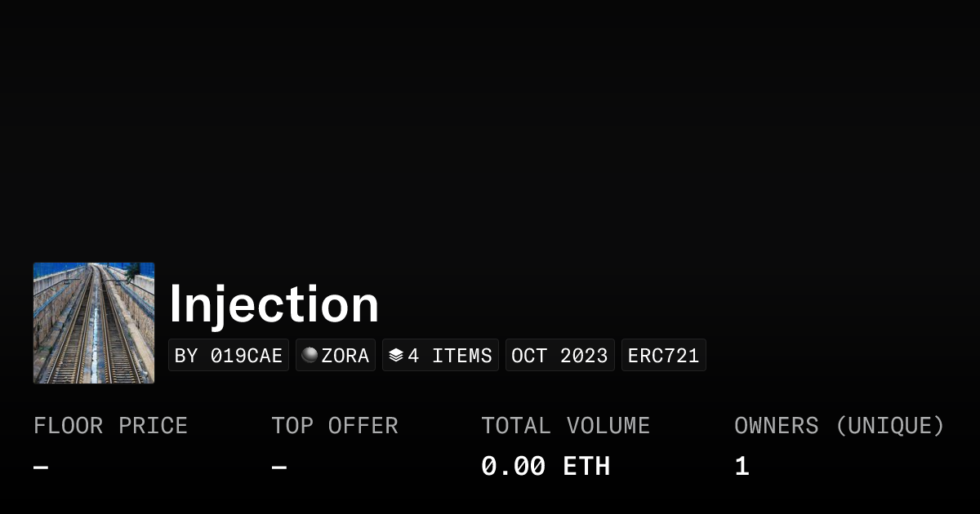The image size is (980, 514).
Task: Click the Injection collection title
Action: pyautogui.click(x=274, y=304)
